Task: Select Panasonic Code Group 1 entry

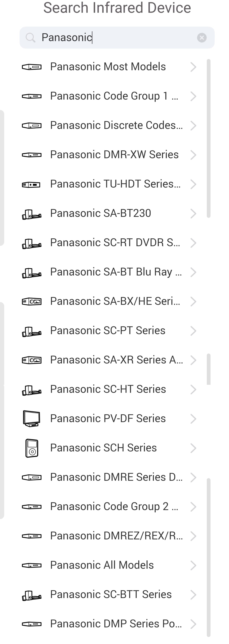Action: tap(114, 96)
